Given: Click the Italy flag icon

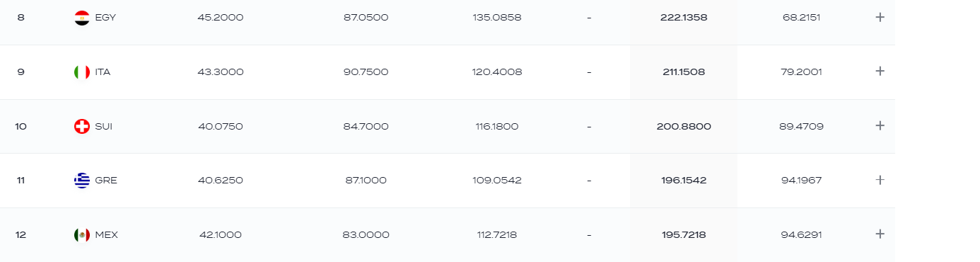Looking at the screenshot, I should pyautogui.click(x=82, y=72).
